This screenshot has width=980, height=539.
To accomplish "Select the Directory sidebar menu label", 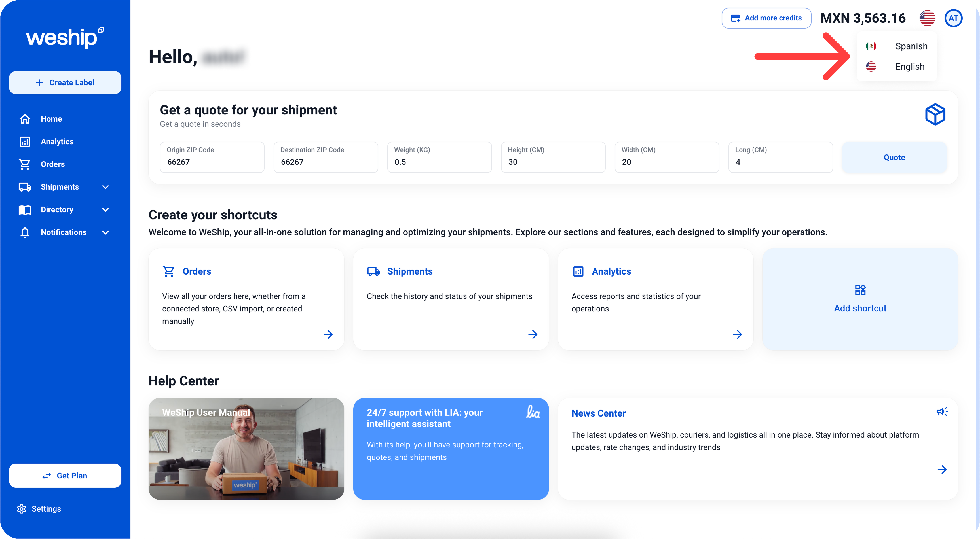I will [57, 210].
